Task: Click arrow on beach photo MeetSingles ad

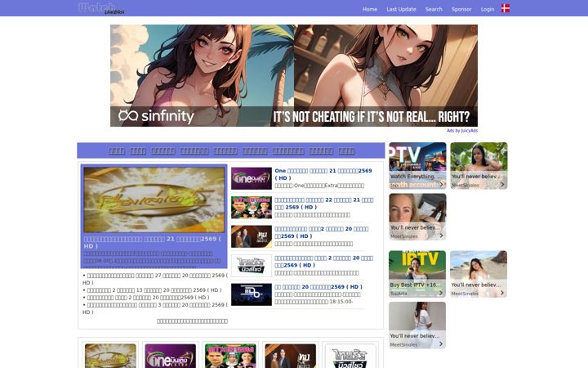Action: (x=502, y=293)
